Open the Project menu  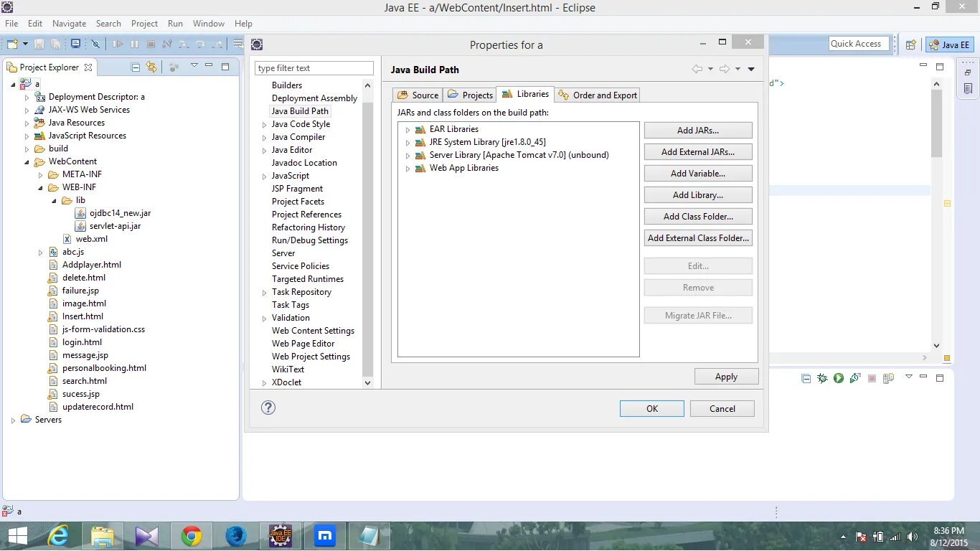[144, 24]
